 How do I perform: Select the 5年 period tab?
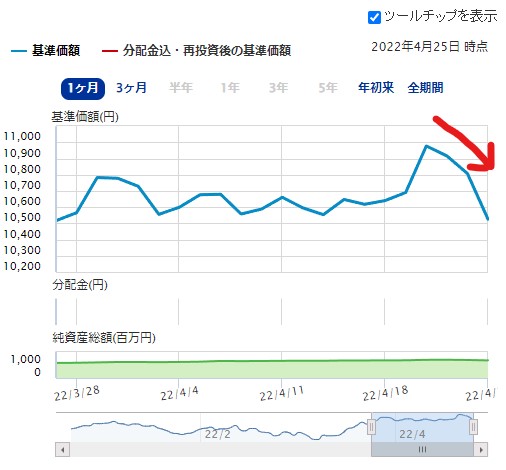(x=328, y=88)
